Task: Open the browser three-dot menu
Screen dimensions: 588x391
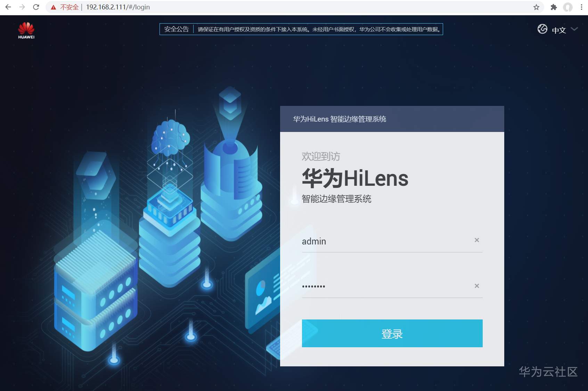Action: pyautogui.click(x=581, y=7)
